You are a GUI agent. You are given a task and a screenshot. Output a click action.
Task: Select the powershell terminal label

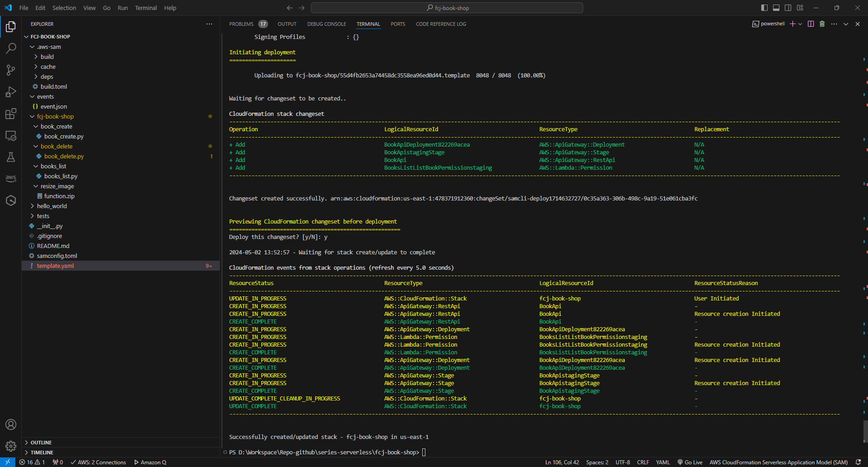click(x=769, y=24)
